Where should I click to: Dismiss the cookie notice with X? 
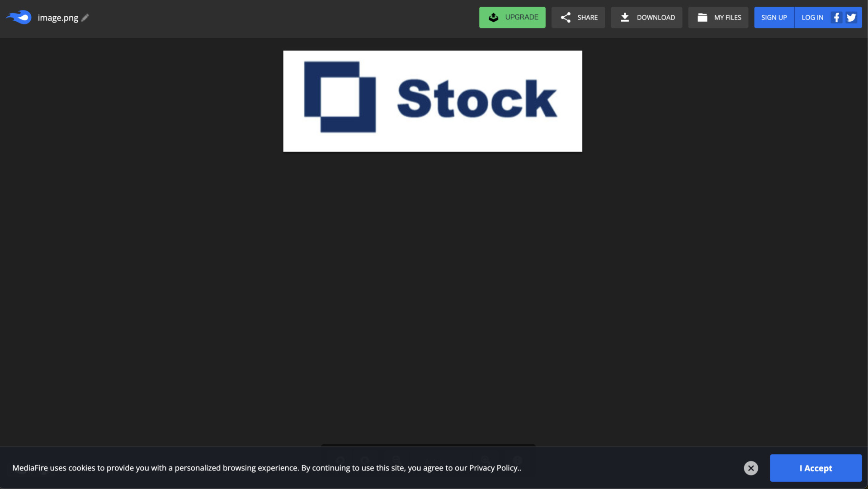click(751, 468)
